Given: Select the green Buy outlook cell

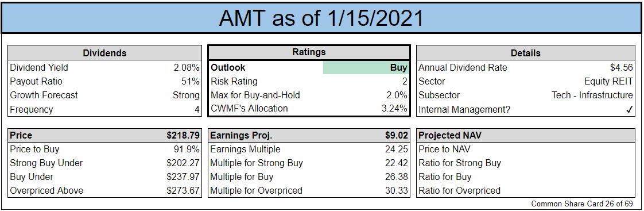Looking at the screenshot, I should coord(366,67).
